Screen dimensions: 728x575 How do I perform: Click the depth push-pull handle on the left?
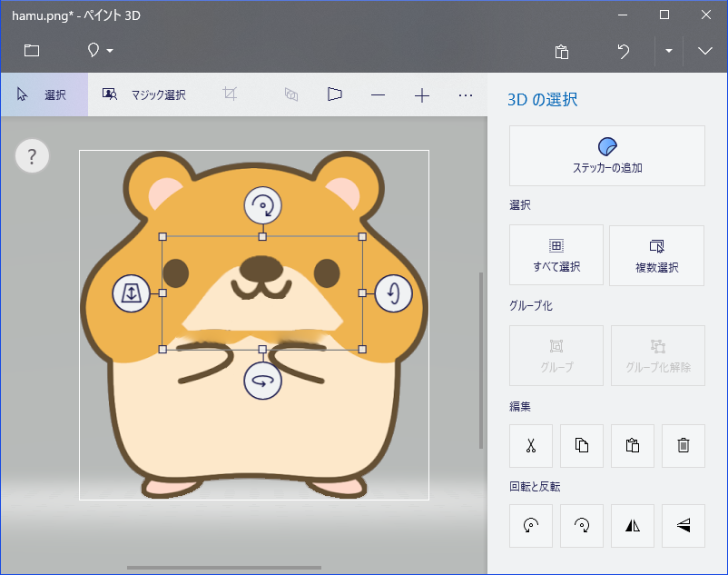[131, 293]
